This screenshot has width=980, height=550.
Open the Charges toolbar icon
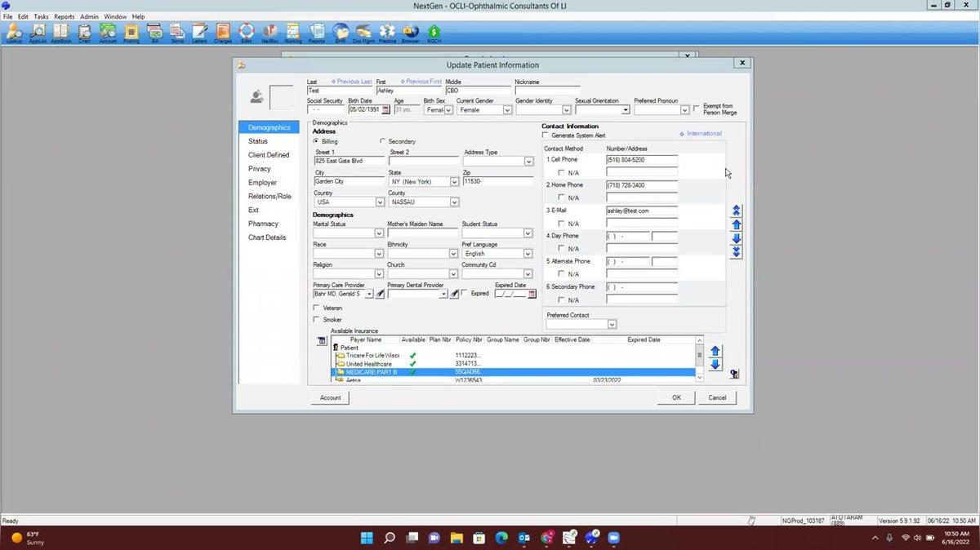coord(223,33)
